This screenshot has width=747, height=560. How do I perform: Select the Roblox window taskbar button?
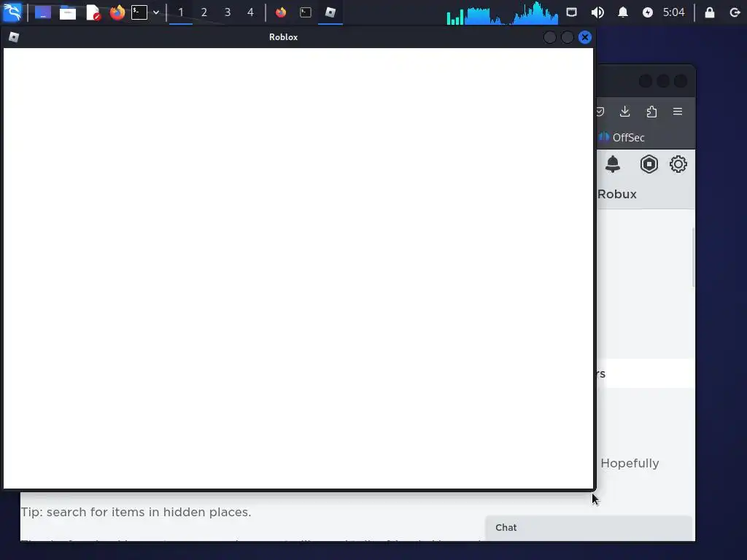tap(330, 12)
